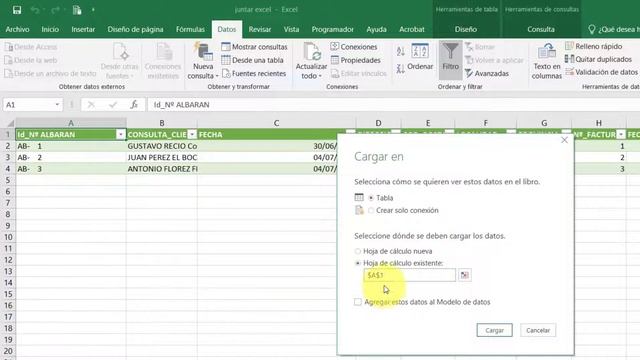Image resolution: width=640 pixels, height=360 pixels.
Task: Open Propiedades in the ribbon
Action: coord(356,60)
